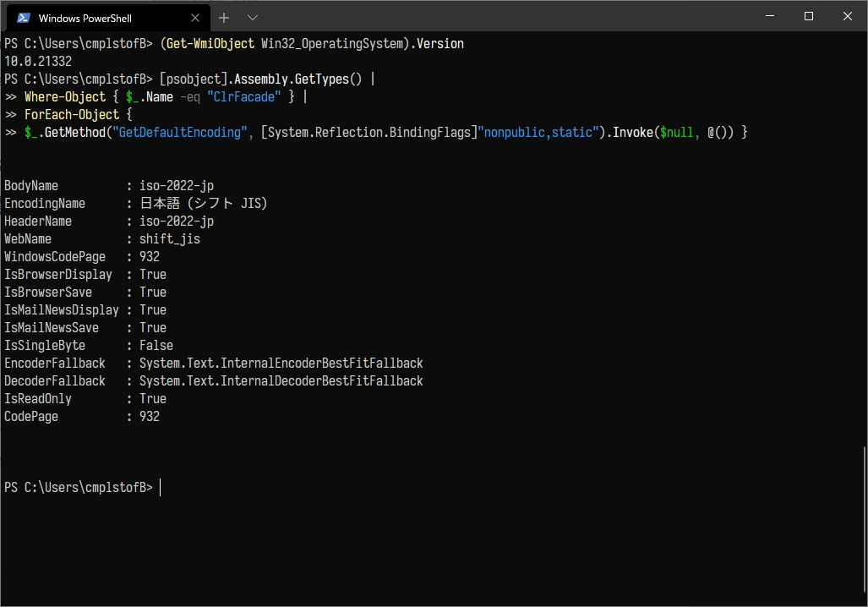
Task: Expand the new tab profile dropdown chevron
Action: click(252, 18)
